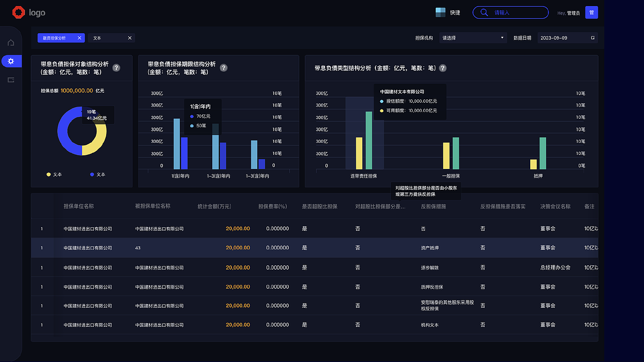Viewport: 644px width, 362px height.
Task: Open the 请选择 guarantee agency dropdown
Action: (x=472, y=37)
